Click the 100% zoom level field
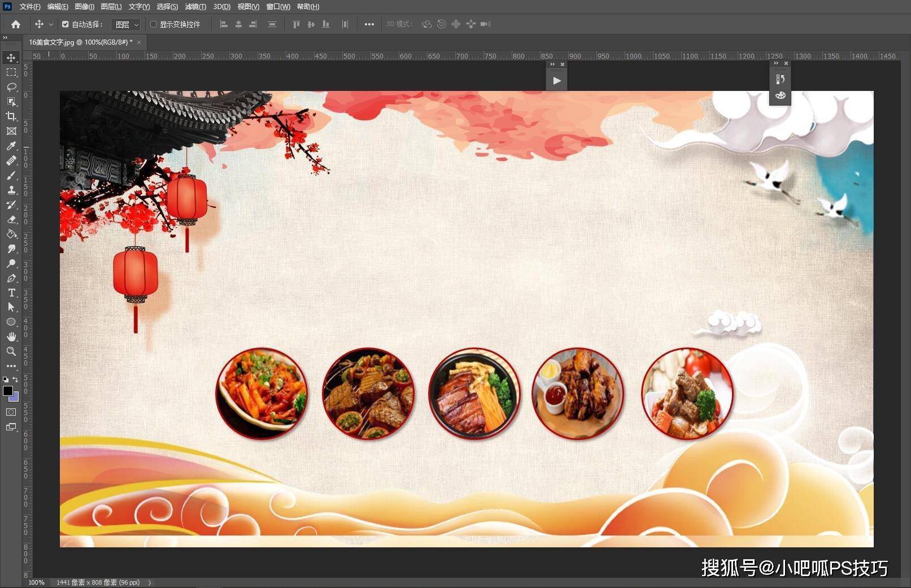 36,582
